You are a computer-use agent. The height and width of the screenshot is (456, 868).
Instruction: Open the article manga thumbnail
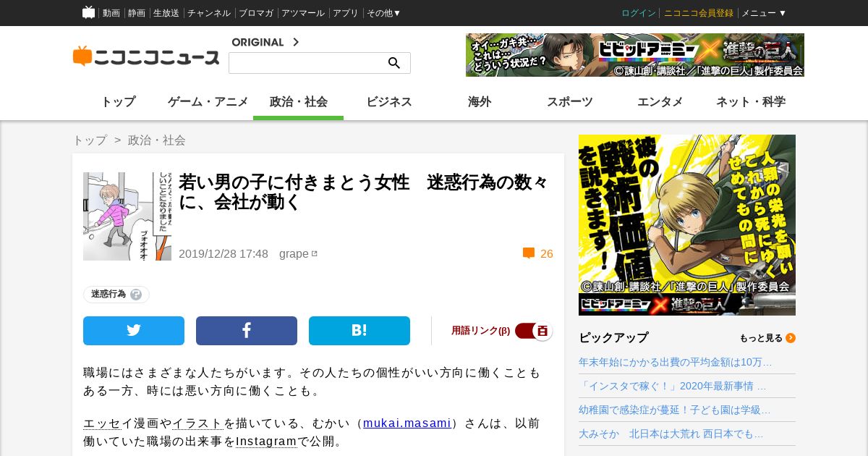click(127, 216)
